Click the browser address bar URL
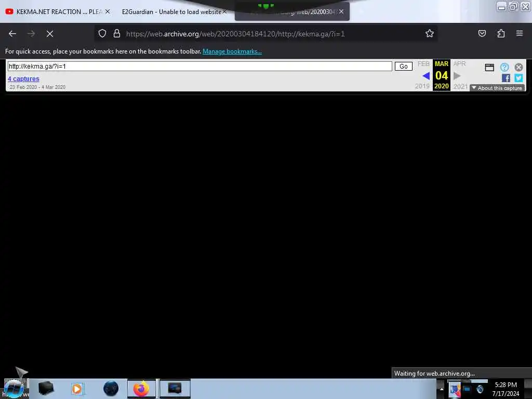This screenshot has height=399, width=532. 235,34
